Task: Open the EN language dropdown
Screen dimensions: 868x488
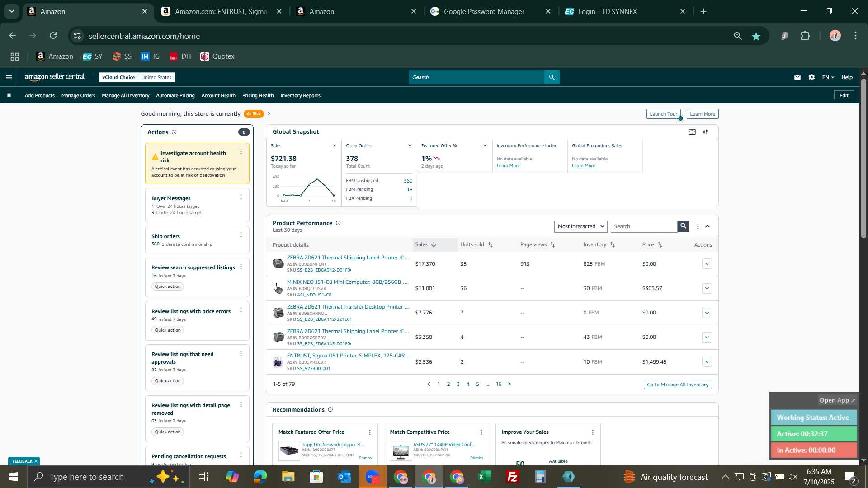Action: coord(828,77)
